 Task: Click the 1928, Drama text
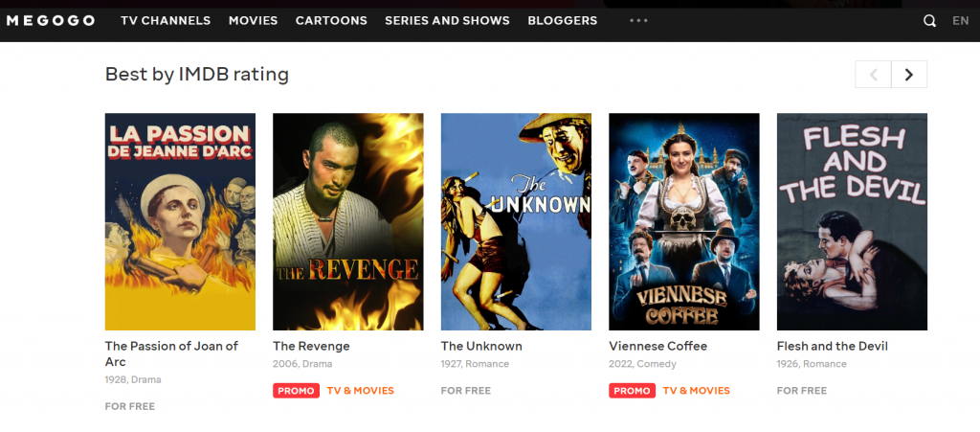point(133,379)
